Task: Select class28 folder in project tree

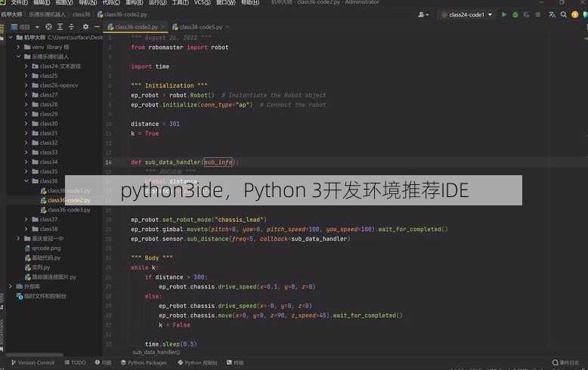Action: [x=45, y=104]
